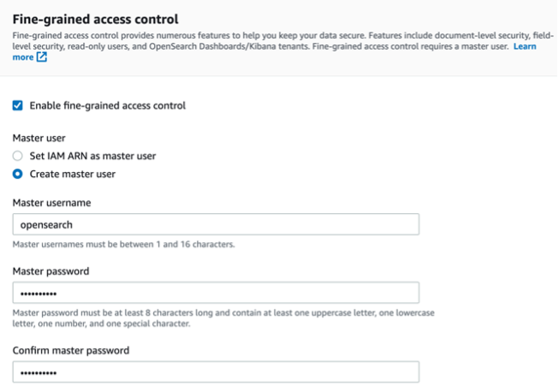
Task: Click the 'Confirm master password' field label
Action: [71, 350]
